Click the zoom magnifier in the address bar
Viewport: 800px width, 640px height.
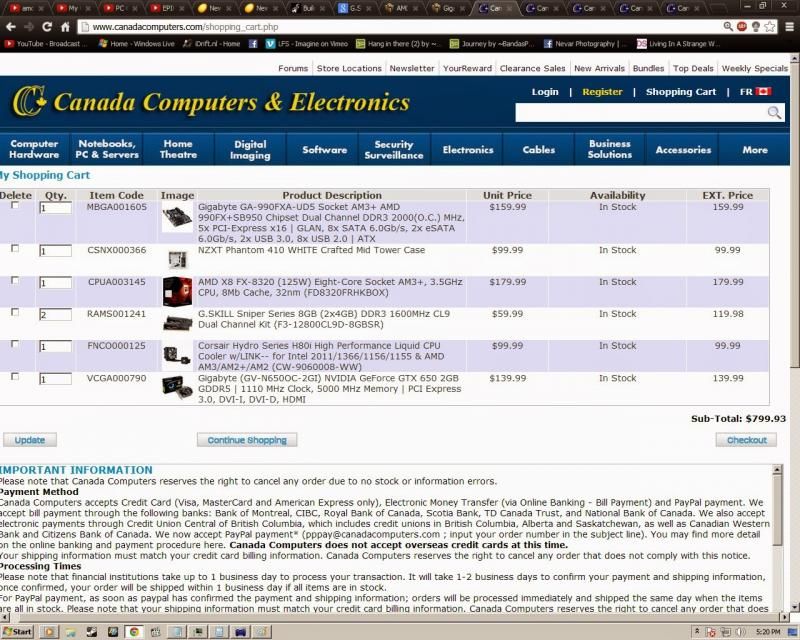[728, 27]
